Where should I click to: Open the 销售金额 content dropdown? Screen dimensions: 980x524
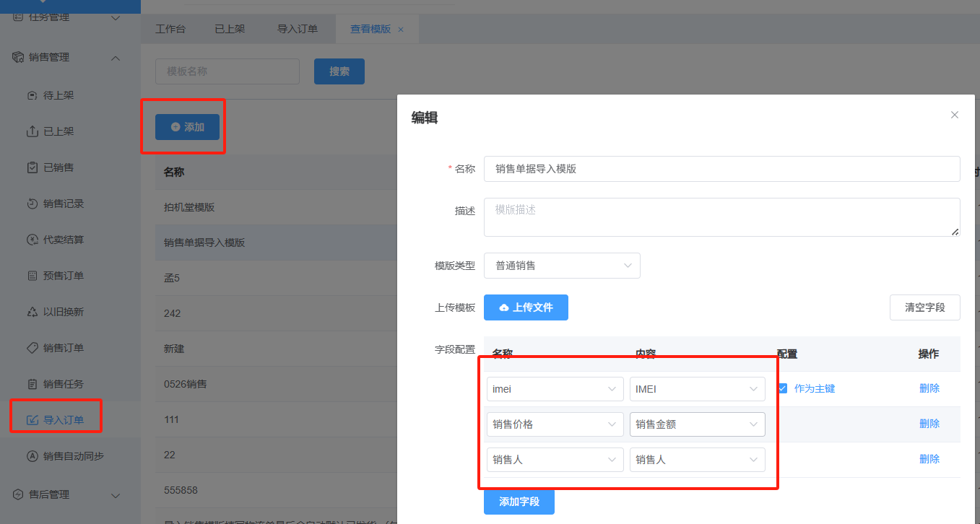coord(697,424)
